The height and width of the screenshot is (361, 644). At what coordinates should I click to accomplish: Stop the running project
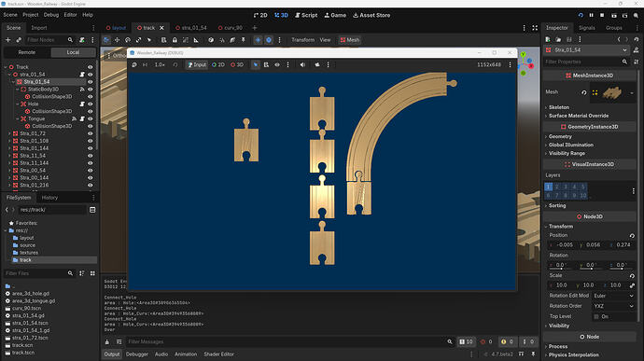tap(602, 15)
